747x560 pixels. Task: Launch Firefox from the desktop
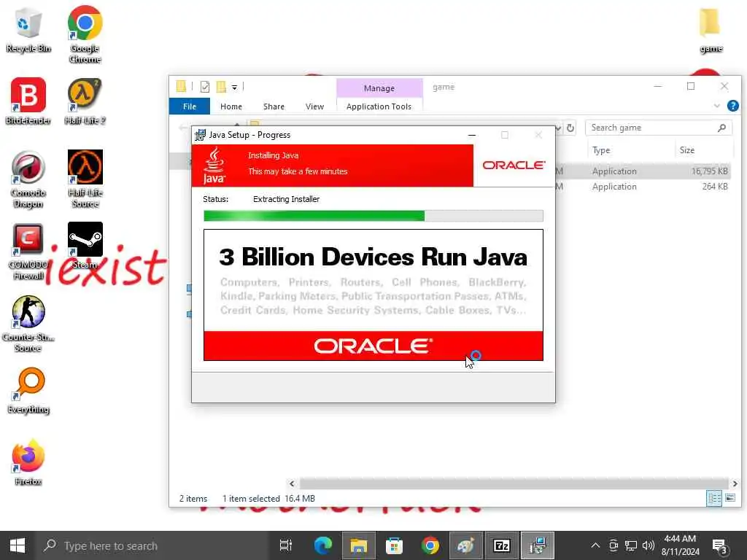coord(28,462)
